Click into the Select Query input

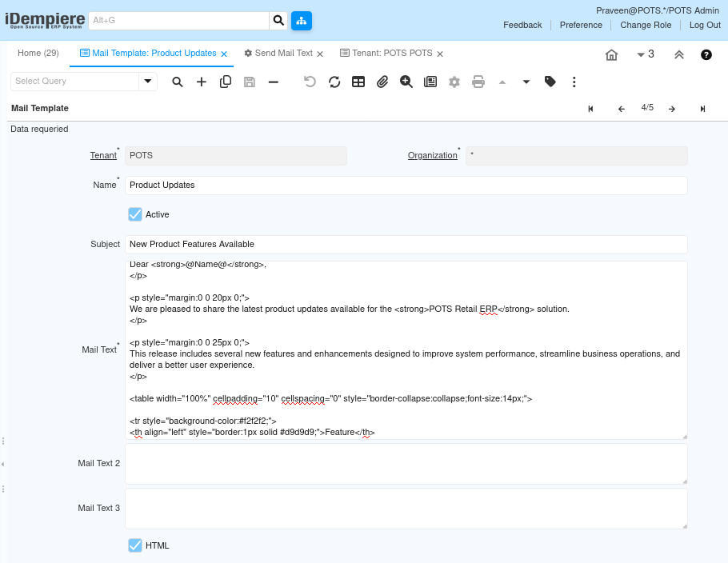click(x=74, y=82)
